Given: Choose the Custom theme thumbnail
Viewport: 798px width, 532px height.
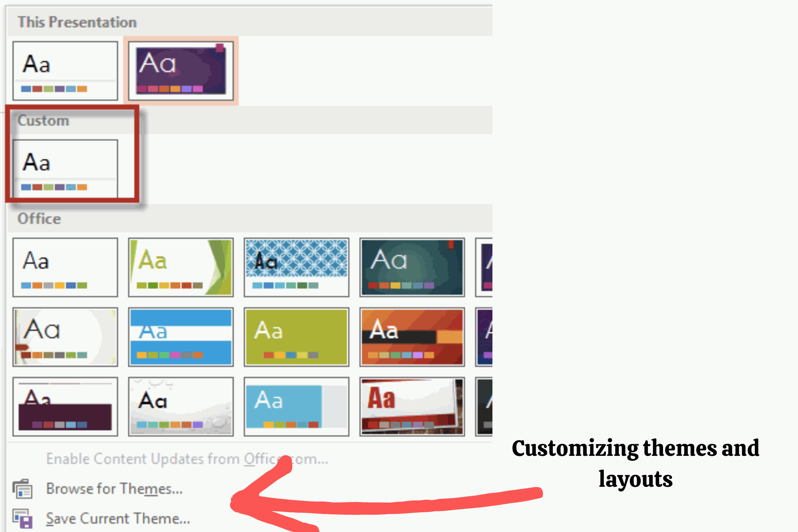Looking at the screenshot, I should click(x=65, y=169).
